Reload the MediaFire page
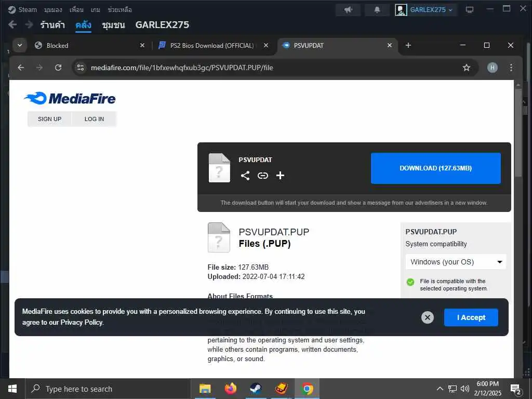 click(58, 68)
